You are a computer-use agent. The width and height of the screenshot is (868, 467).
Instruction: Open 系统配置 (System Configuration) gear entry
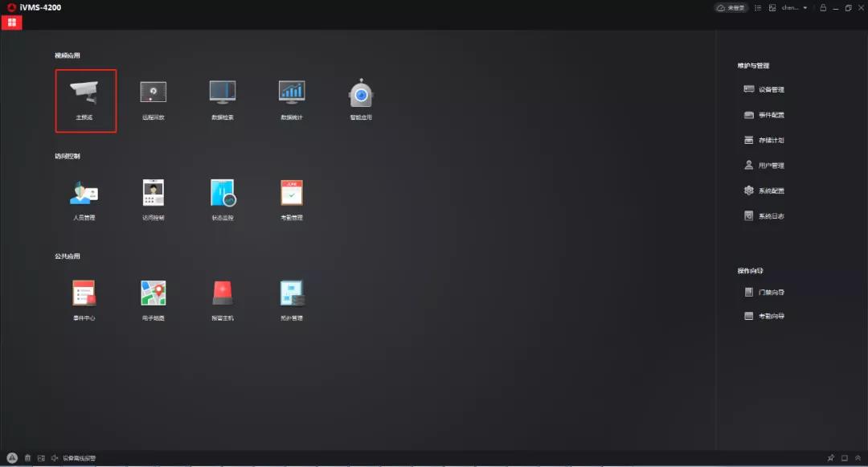tap(764, 190)
